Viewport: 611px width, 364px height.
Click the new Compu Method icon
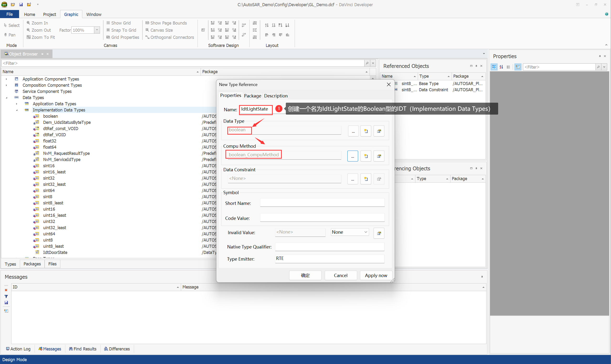[x=366, y=156]
